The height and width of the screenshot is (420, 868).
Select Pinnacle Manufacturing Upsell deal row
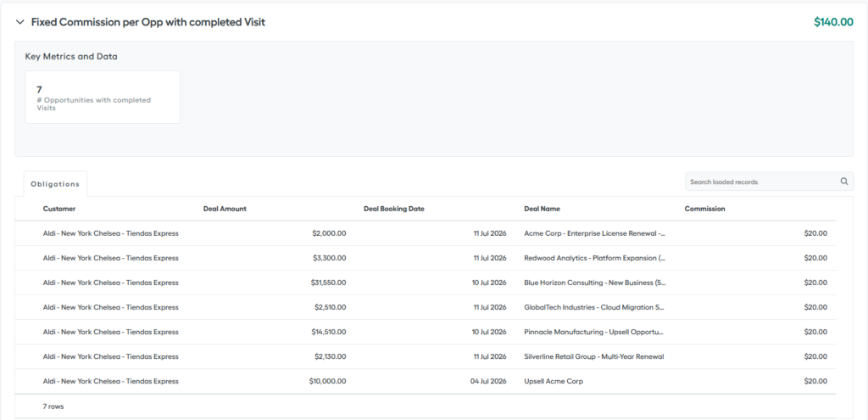point(426,332)
